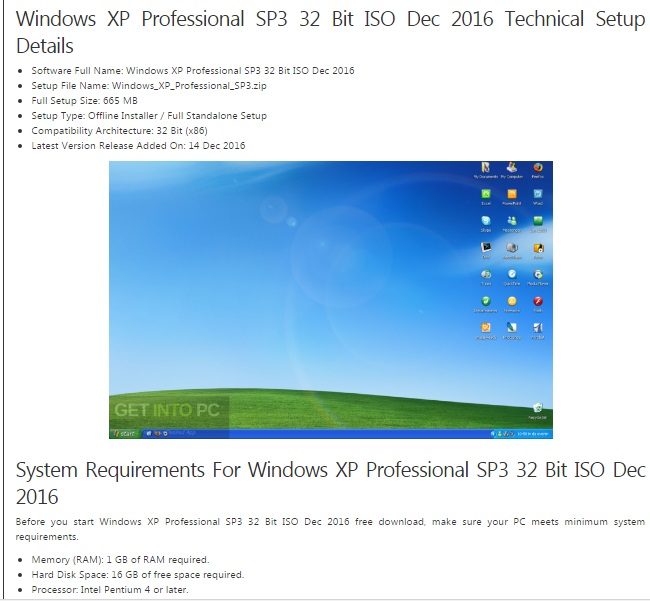The image size is (650, 601).
Task: Click 'Full Setup Size: 665 MB' line
Action: pyautogui.click(x=85, y=101)
